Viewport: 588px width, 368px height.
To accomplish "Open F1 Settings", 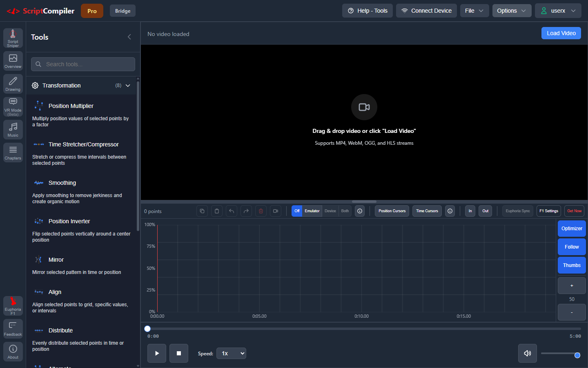I will click(549, 211).
